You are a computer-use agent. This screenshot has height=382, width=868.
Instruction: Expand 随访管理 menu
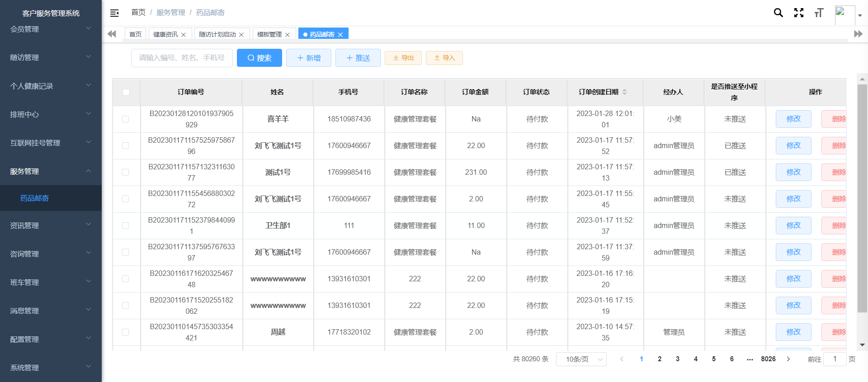click(51, 57)
